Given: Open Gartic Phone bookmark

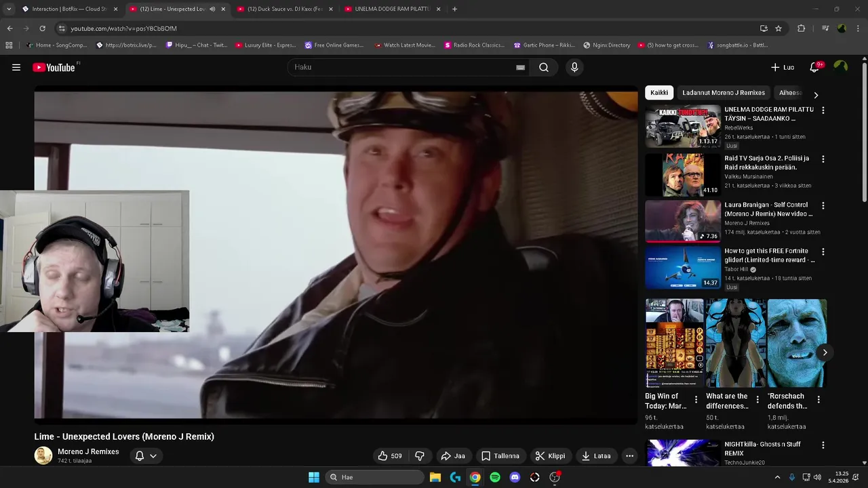Looking at the screenshot, I should (545, 45).
